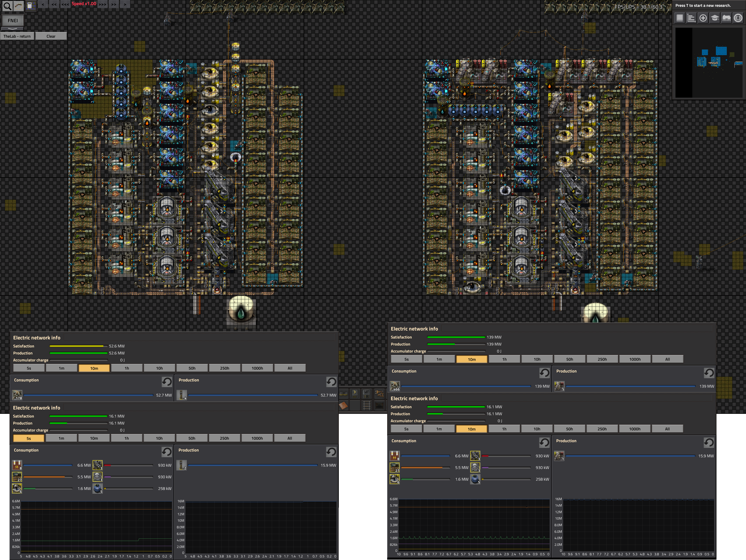This screenshot has width=746, height=560.
Task: Open the calculator blueprint tool icon
Action: [31, 6]
